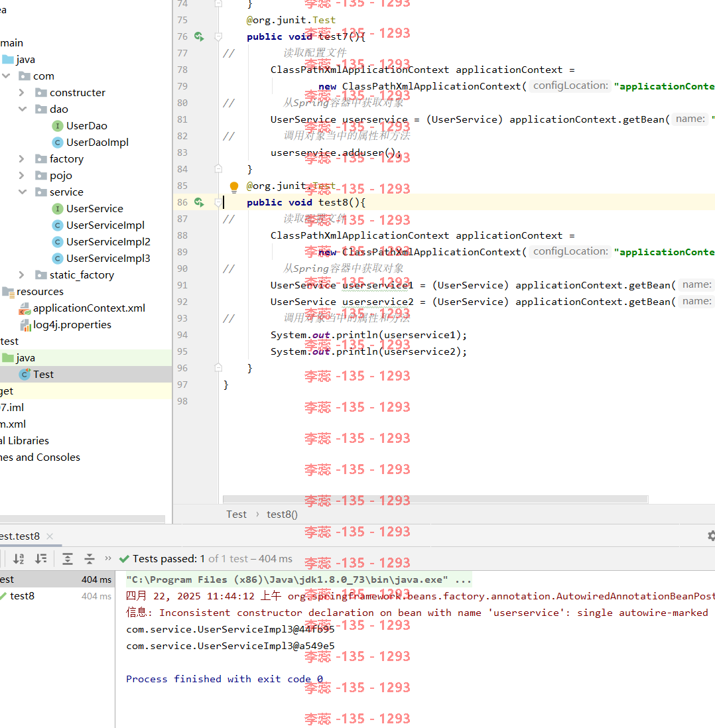Click fold end marker at line 84
The height and width of the screenshot is (728, 715).
point(218,168)
